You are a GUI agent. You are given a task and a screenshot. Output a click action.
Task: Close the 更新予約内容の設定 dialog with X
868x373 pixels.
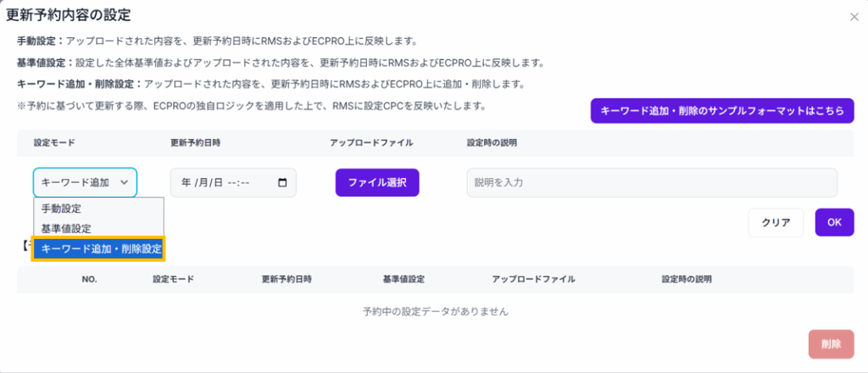854,17
